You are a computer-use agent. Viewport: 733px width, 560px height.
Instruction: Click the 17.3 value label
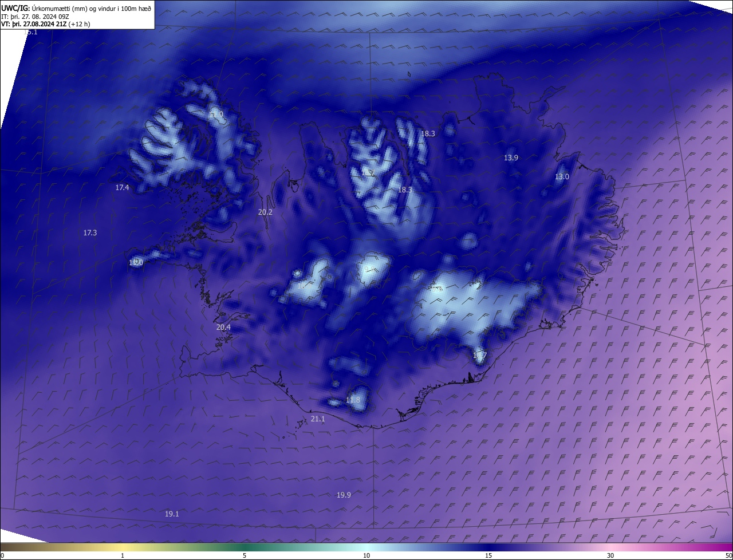coord(90,232)
